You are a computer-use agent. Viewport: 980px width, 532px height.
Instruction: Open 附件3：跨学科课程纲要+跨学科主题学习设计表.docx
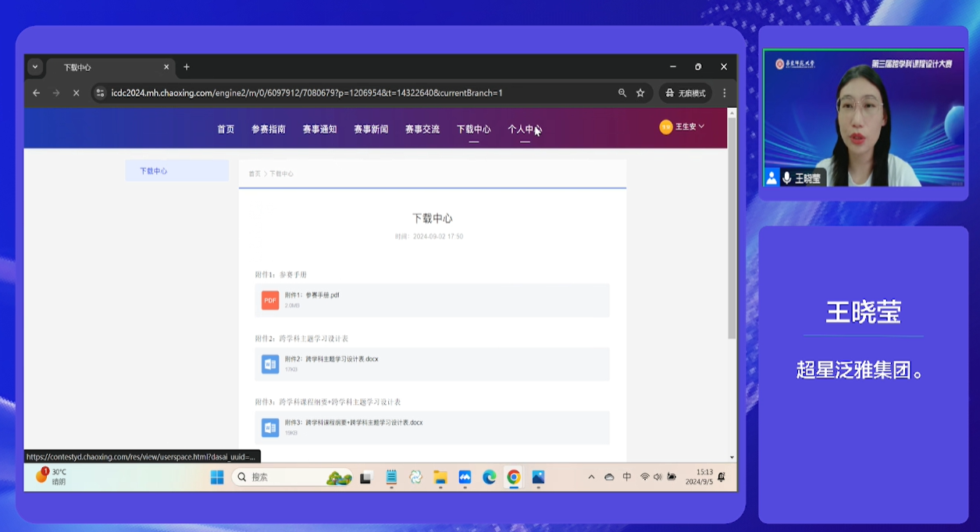(432, 427)
